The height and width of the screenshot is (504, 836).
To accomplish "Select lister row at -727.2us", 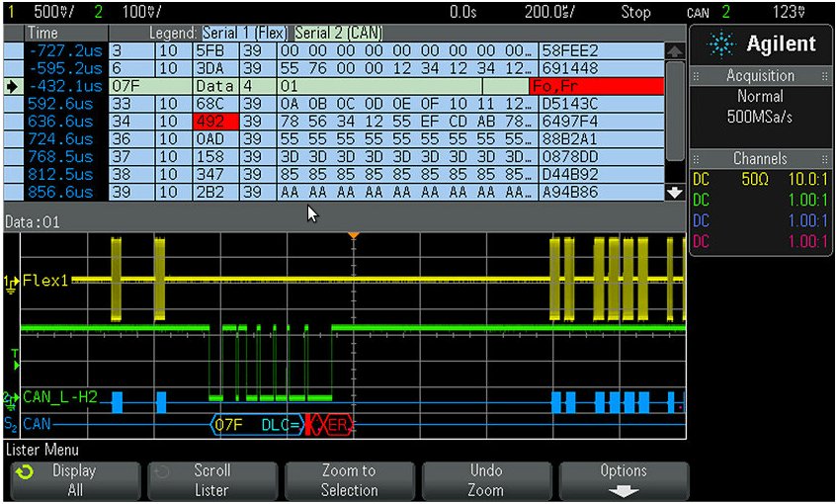I will [334, 51].
